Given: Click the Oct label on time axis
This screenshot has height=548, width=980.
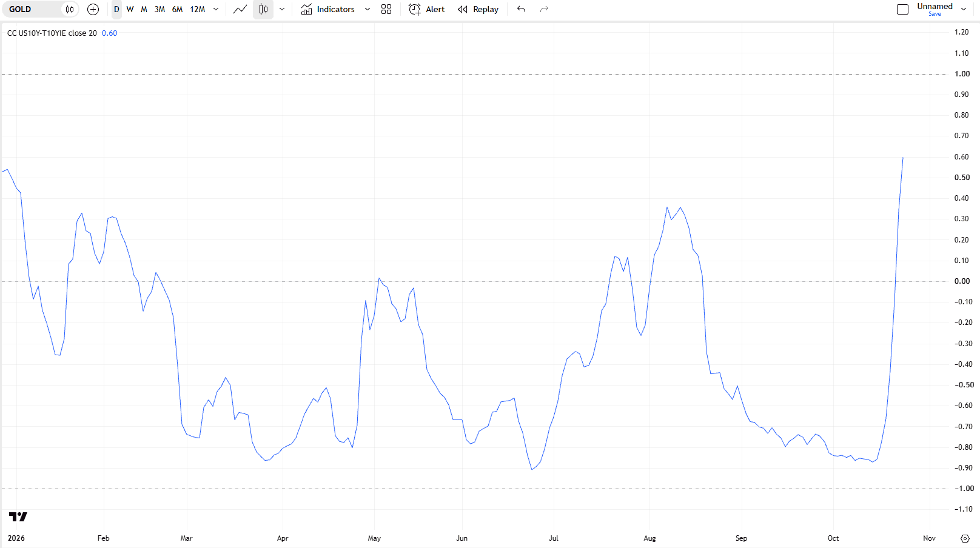Looking at the screenshot, I should 833,538.
